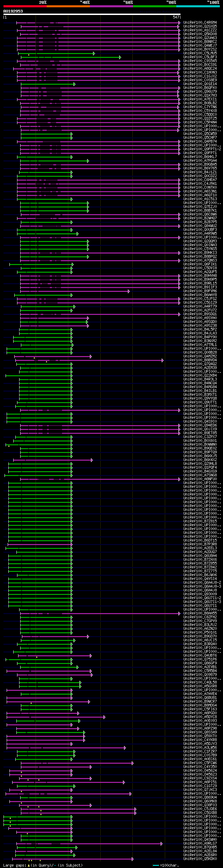The height and width of the screenshot is (868, 223).
Task: Click the red 20% identity legend segment
Action: pyautogui.click(x=25, y=6)
